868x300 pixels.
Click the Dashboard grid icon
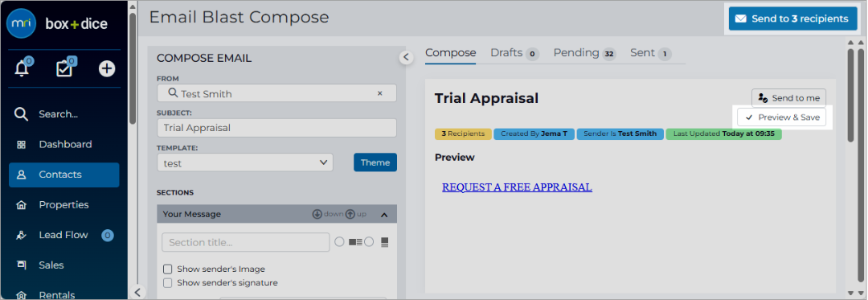pos(22,145)
